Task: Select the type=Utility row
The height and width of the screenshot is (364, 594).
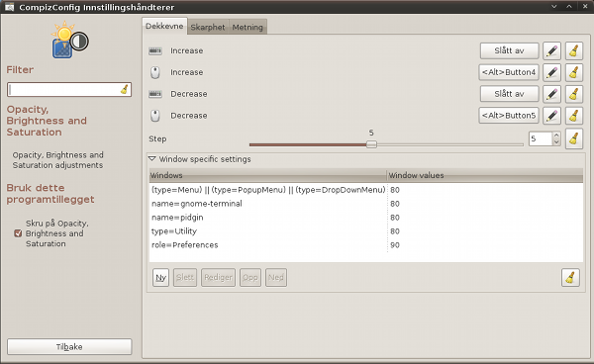Action: coord(366,231)
